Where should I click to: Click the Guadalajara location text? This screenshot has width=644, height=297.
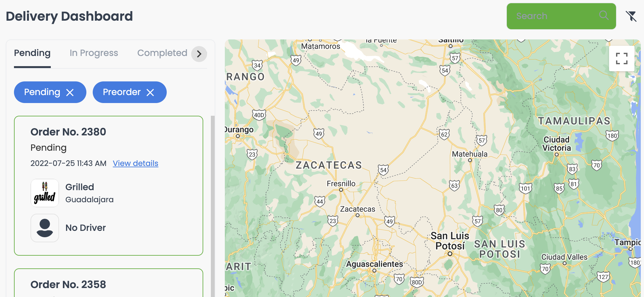click(x=90, y=200)
